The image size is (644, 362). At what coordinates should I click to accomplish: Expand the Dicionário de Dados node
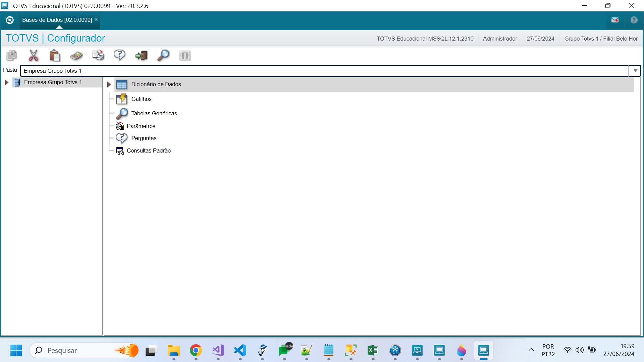109,84
